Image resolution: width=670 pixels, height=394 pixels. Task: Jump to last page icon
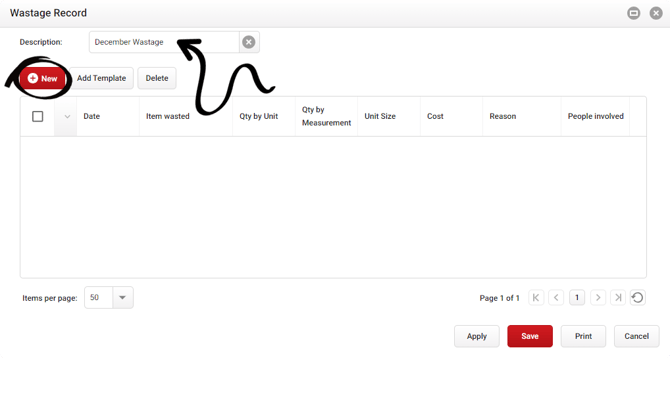[x=618, y=297]
